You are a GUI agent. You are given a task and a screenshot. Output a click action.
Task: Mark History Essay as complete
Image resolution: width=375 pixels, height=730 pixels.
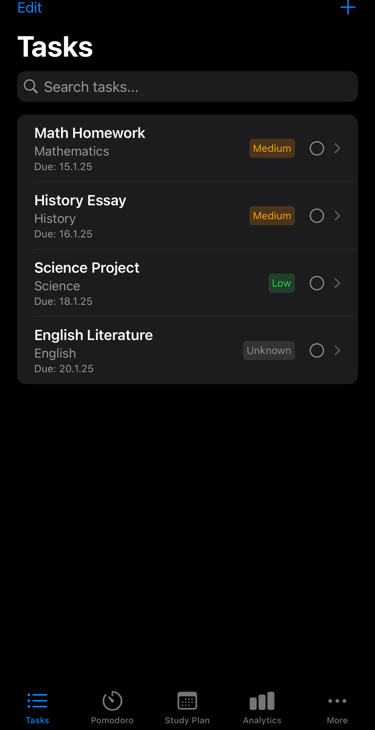click(317, 216)
